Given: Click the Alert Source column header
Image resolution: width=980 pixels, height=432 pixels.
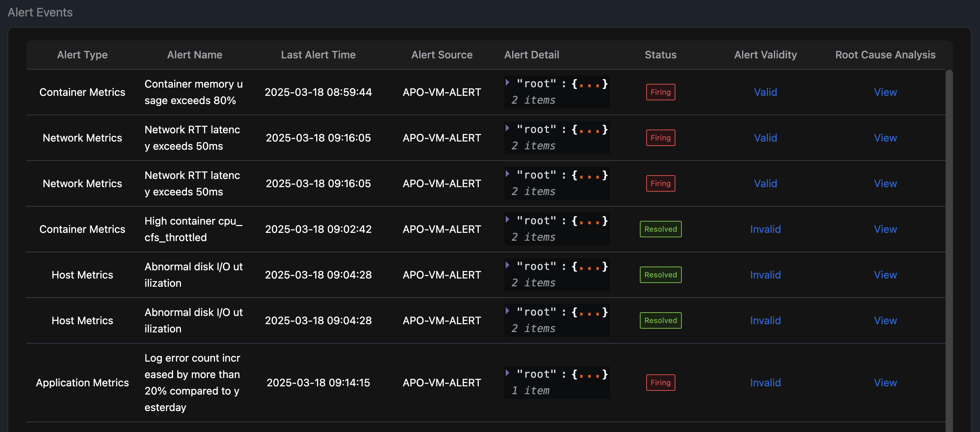Looking at the screenshot, I should tap(442, 55).
